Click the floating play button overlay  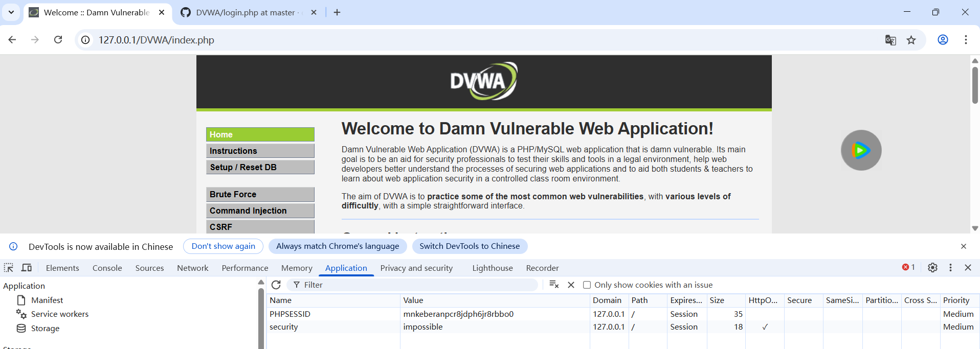861,150
